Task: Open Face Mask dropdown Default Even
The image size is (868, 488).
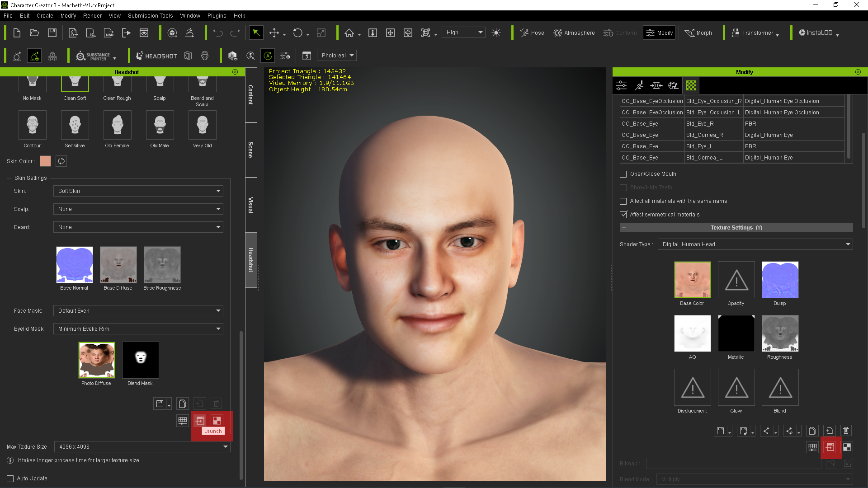Action: pos(138,310)
